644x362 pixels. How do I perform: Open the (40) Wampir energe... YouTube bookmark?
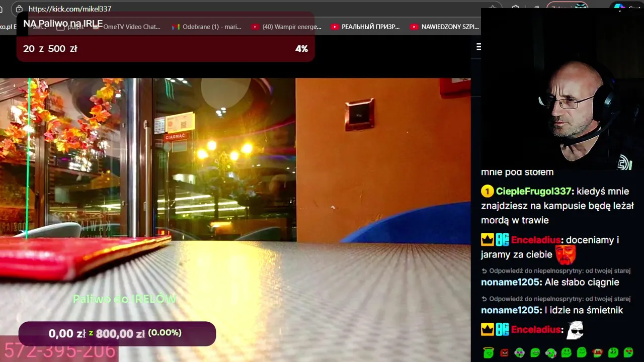(x=286, y=27)
